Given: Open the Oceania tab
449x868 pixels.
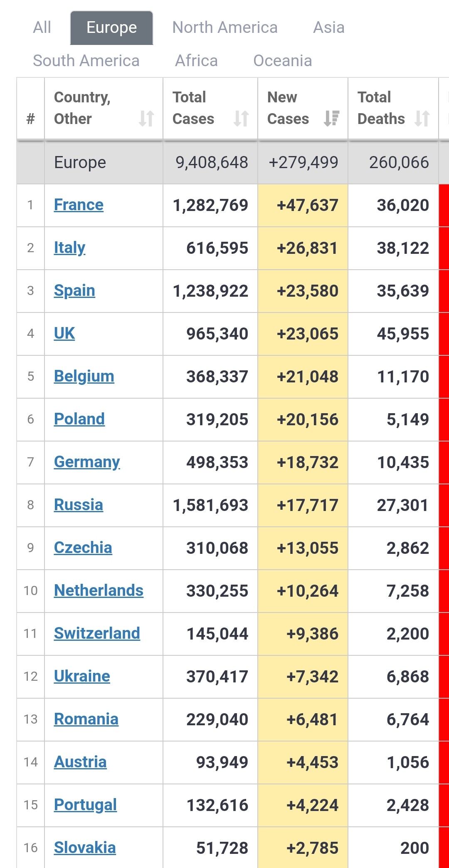Looking at the screenshot, I should point(283,61).
